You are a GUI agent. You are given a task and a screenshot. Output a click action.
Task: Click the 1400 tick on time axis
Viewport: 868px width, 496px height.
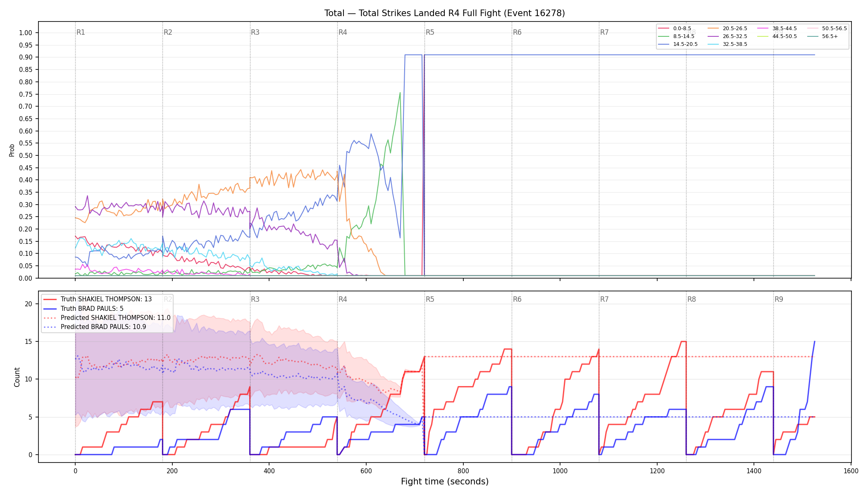(754, 471)
